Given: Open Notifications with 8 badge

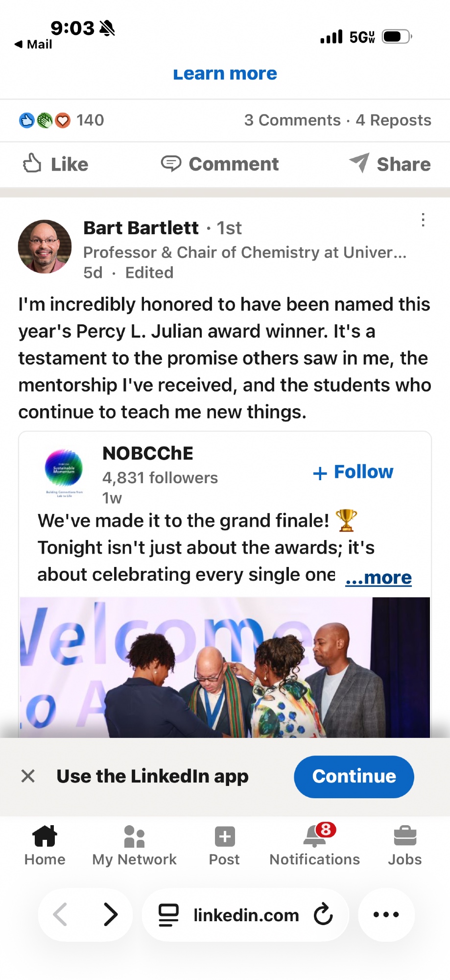Looking at the screenshot, I should (315, 845).
